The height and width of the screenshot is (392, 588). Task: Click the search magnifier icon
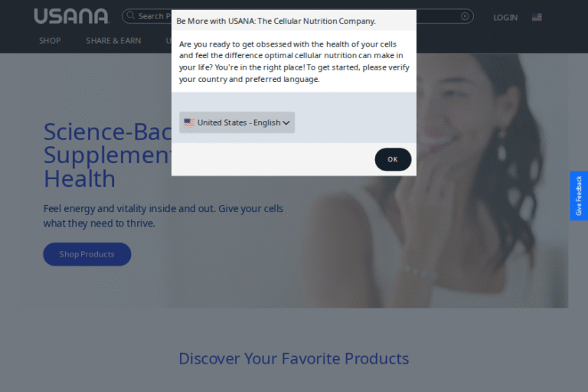[x=130, y=15]
